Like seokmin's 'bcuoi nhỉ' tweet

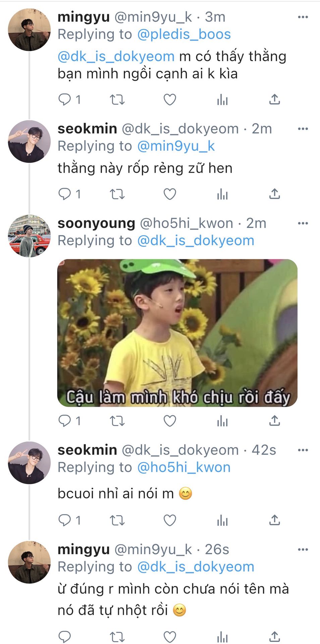coord(170,520)
